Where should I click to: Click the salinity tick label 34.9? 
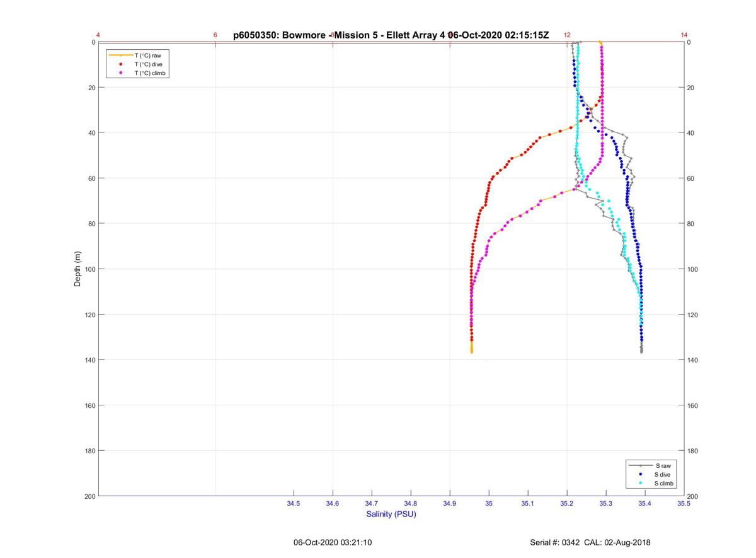[450, 504]
